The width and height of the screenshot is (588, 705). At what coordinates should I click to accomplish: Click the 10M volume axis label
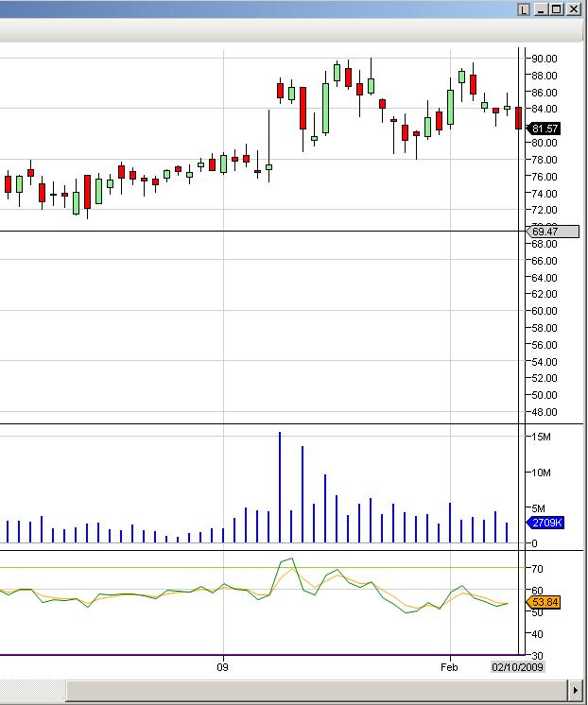pyautogui.click(x=542, y=473)
